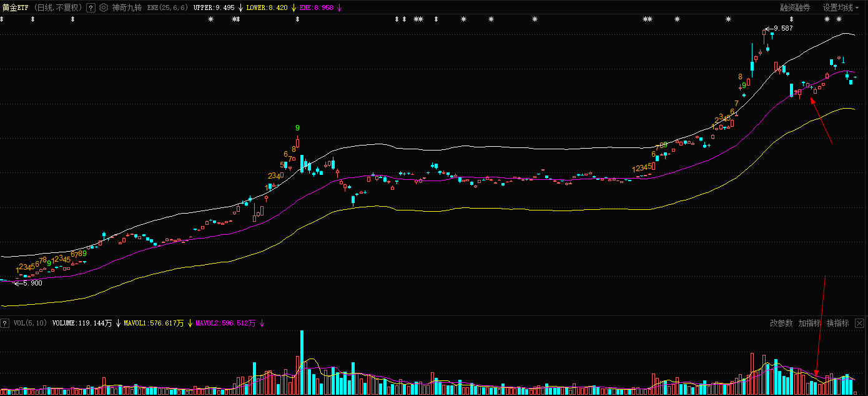Open indicator settings gear icon

click(104, 8)
